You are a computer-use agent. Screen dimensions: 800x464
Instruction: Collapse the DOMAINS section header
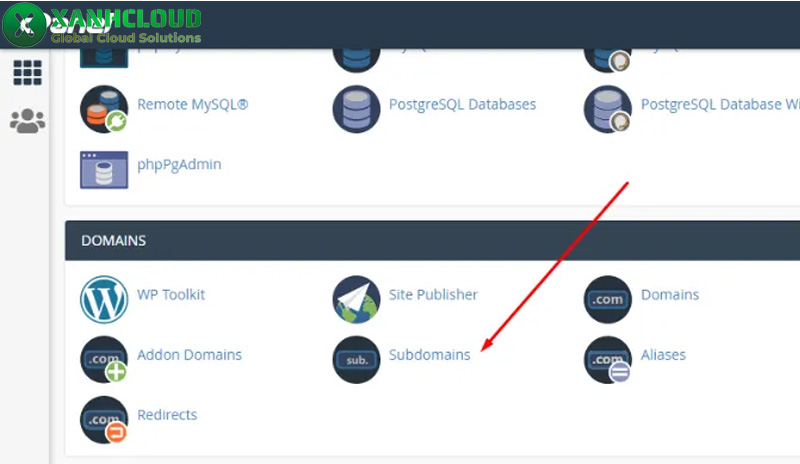(430, 241)
